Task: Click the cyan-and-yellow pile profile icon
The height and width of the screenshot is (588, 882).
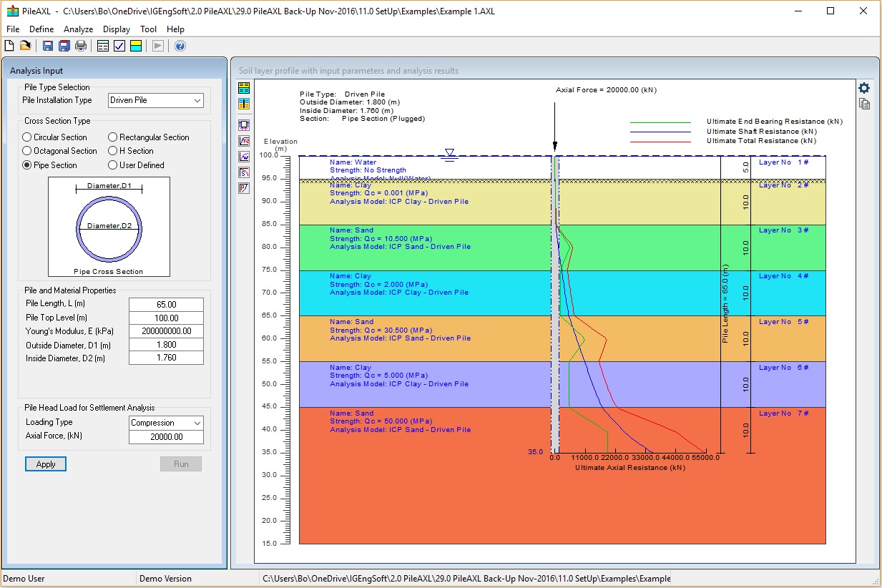Action: click(x=245, y=104)
